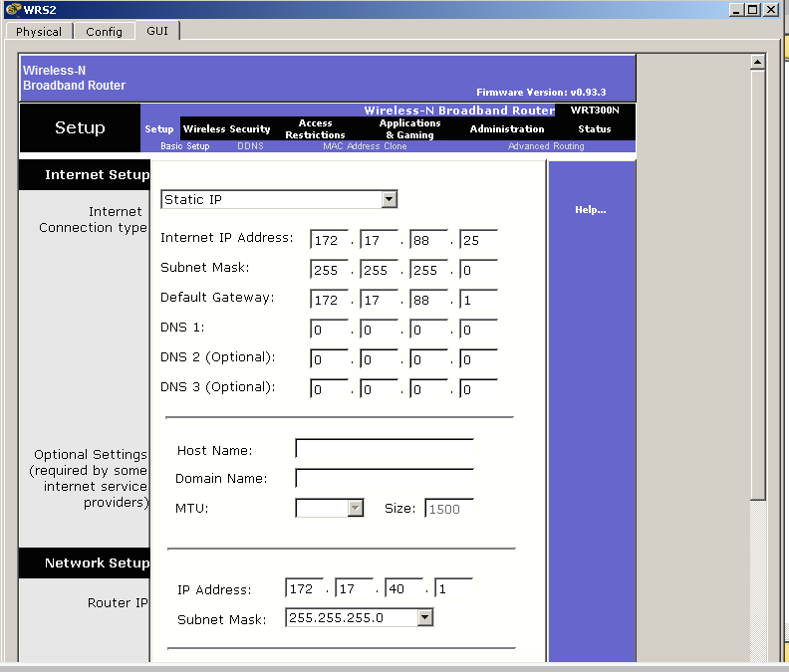Viewport: 789px width, 672px height.
Task: Open Advanced Routing sub-tab
Action: point(546,146)
